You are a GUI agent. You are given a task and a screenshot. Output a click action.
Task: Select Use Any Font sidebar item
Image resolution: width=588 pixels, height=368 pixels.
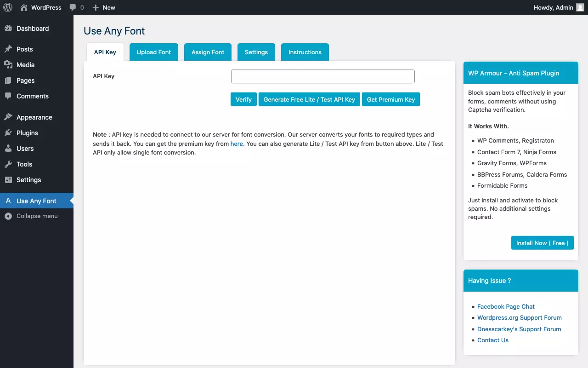[37, 201]
